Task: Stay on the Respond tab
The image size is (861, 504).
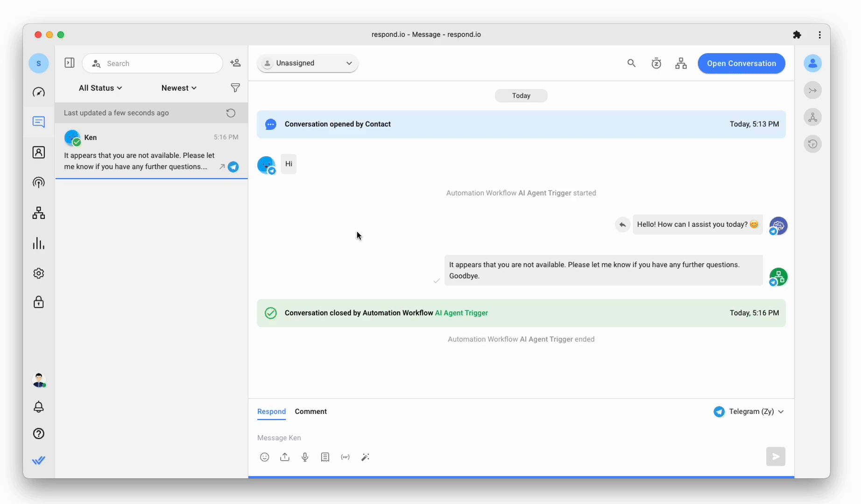Action: [271, 411]
